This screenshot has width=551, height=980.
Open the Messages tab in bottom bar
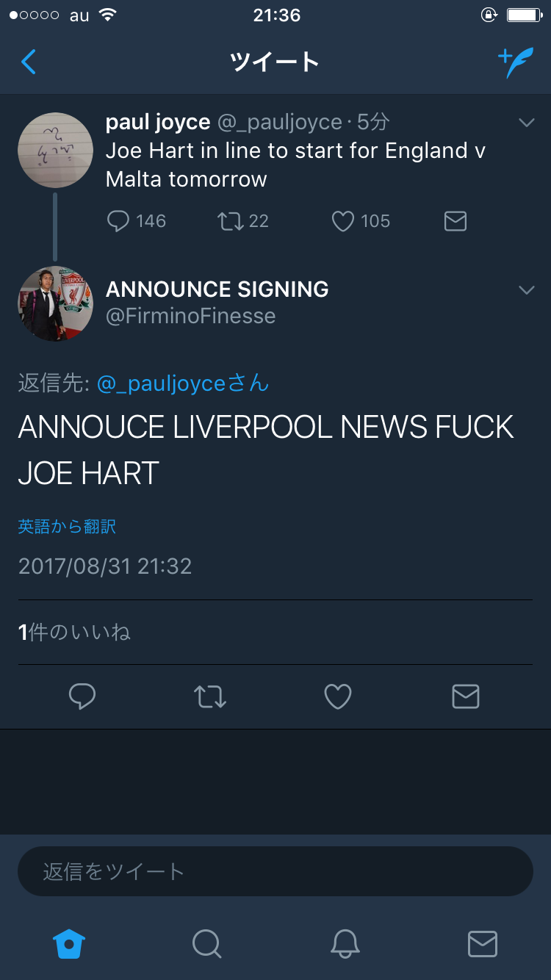point(482,943)
